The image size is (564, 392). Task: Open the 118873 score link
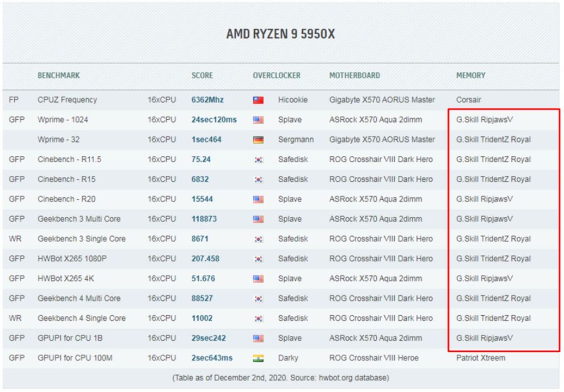tap(204, 219)
